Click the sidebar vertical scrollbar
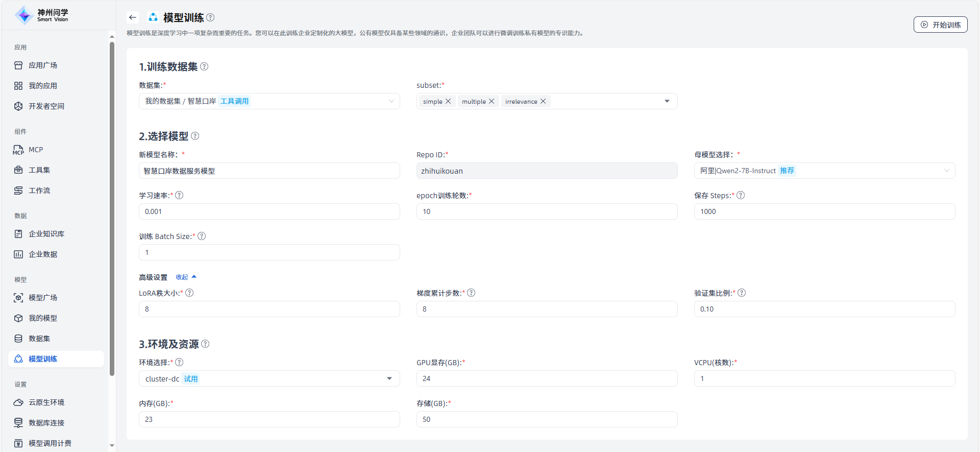Viewport: 980px width, 452px height. point(112,204)
